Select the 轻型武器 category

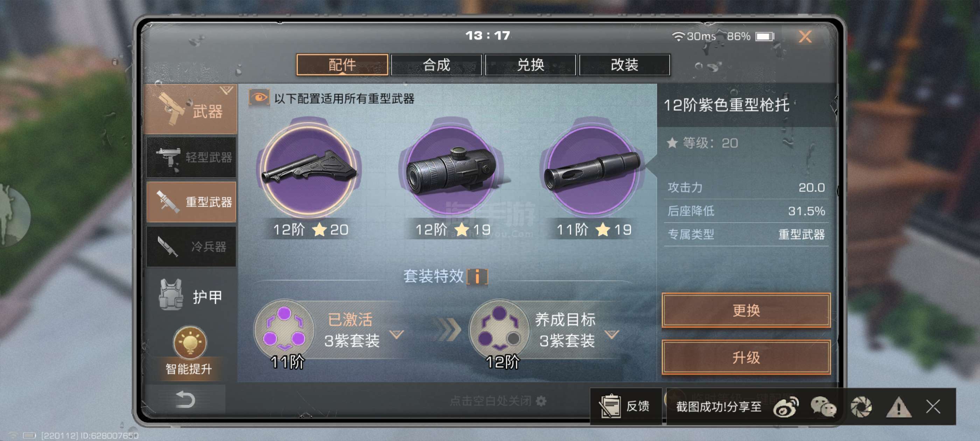tap(191, 157)
